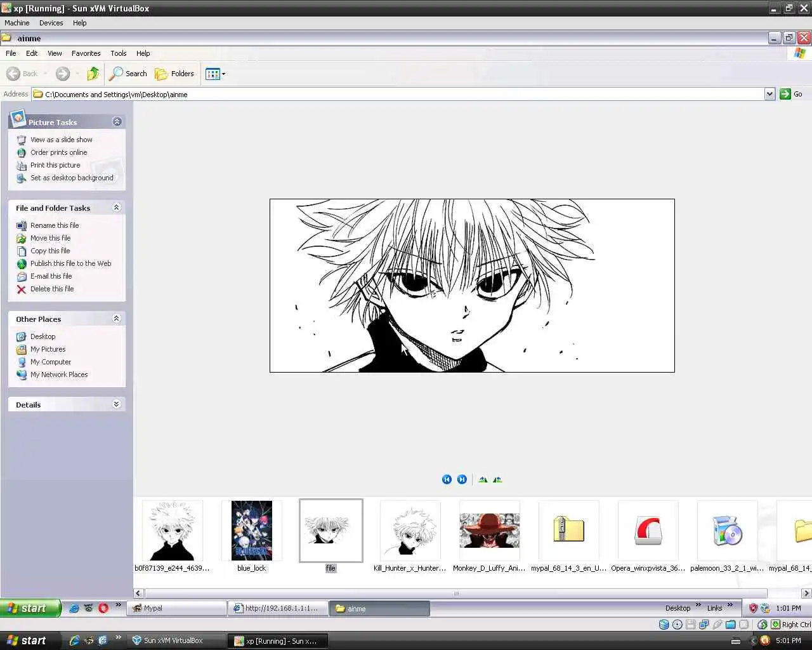Collapse the Picture Tasks panel
Viewport: 812px width, 650px height.
pos(117,121)
